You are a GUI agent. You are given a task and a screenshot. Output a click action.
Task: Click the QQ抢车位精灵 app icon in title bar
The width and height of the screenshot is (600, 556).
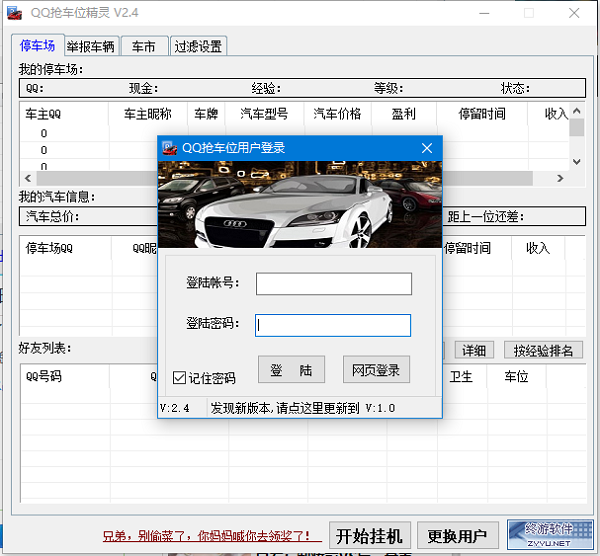[14, 14]
